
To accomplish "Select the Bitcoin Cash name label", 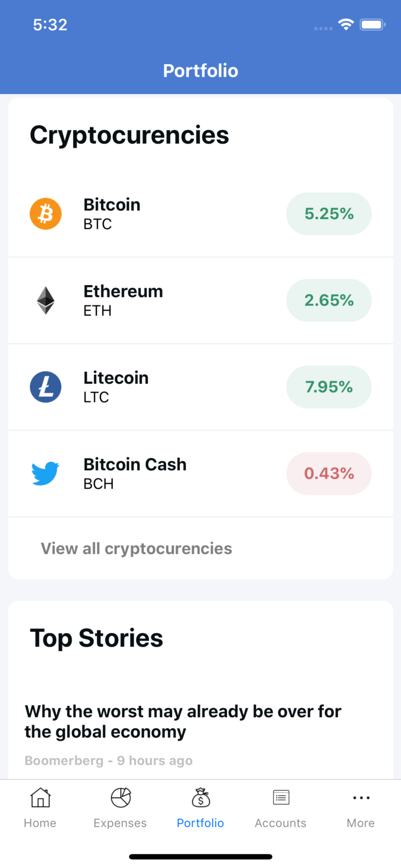I will point(135,465).
